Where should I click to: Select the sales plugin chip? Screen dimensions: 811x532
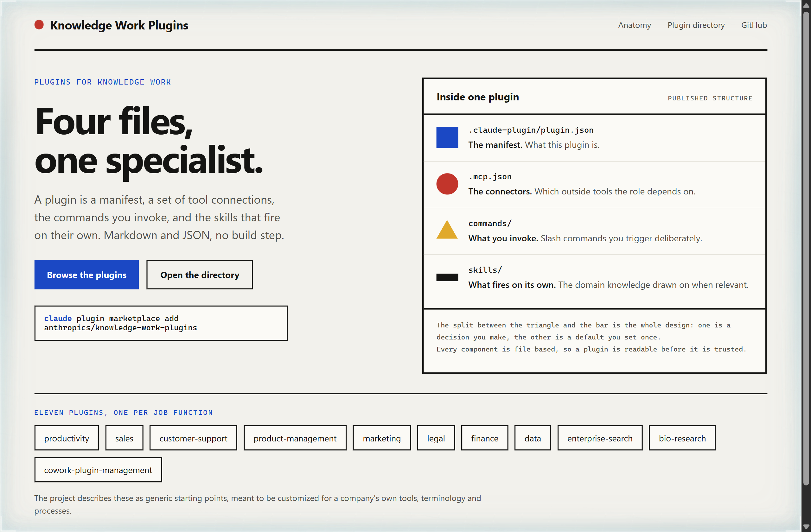(124, 438)
